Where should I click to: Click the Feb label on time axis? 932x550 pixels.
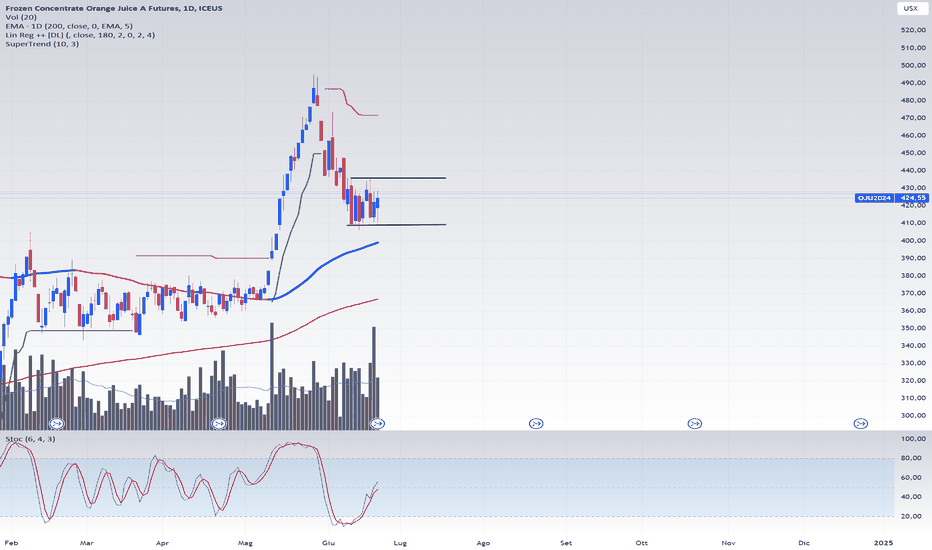11,543
